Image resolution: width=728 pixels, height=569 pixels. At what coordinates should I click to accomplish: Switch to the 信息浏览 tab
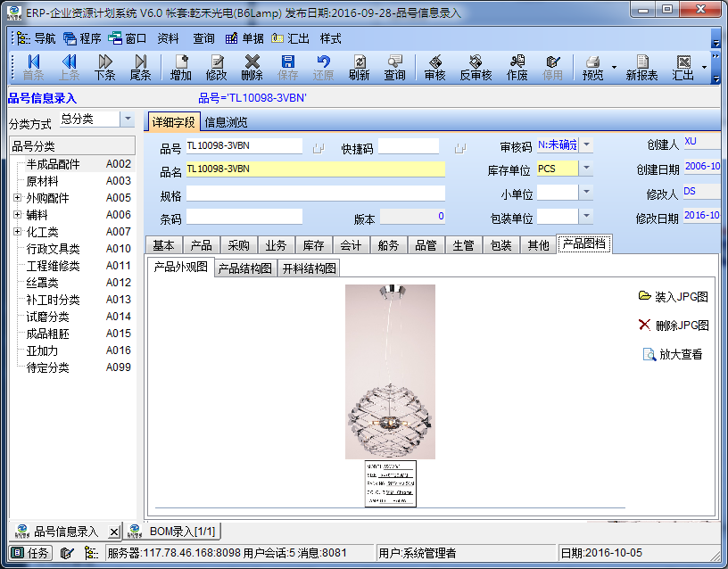pyautogui.click(x=226, y=122)
